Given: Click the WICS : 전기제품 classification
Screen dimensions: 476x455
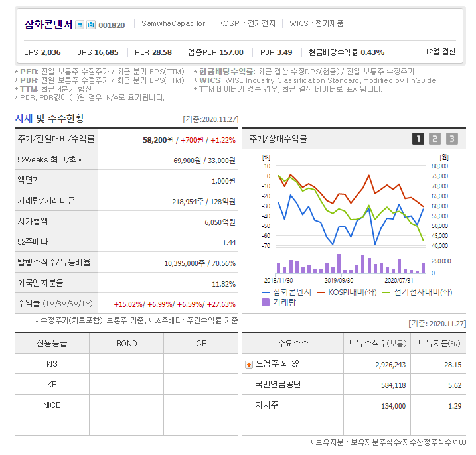Looking at the screenshot, I should coord(316,23).
